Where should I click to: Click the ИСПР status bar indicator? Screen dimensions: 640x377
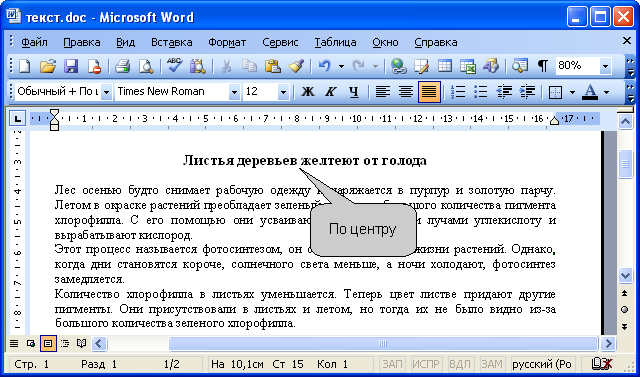426,364
